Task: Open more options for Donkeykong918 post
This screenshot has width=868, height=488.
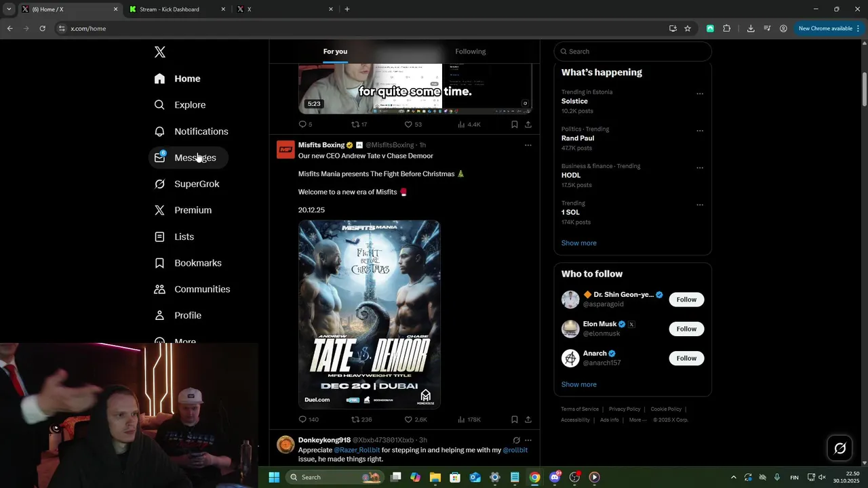Action: [x=528, y=441]
